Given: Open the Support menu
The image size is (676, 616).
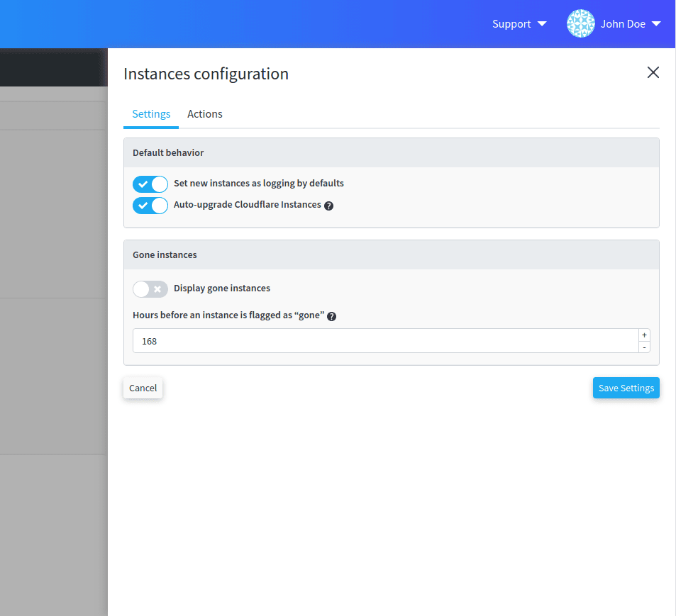Looking at the screenshot, I should click(x=511, y=24).
